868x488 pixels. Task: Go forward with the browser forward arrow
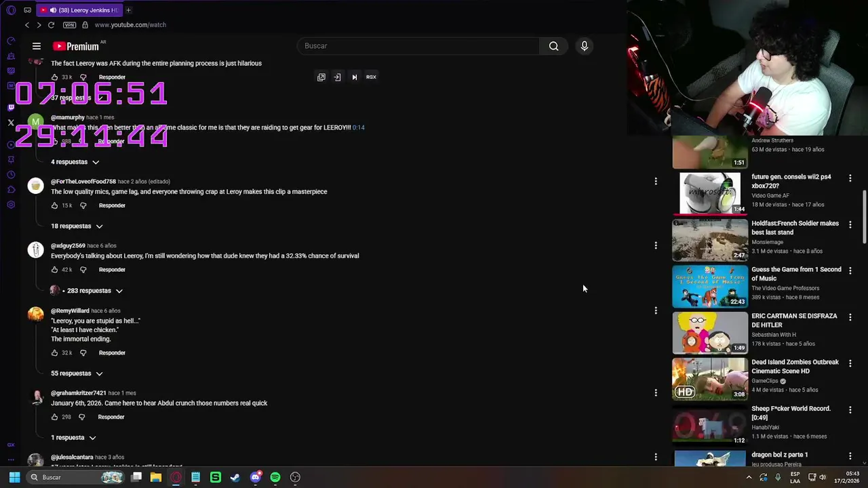pyautogui.click(x=39, y=25)
